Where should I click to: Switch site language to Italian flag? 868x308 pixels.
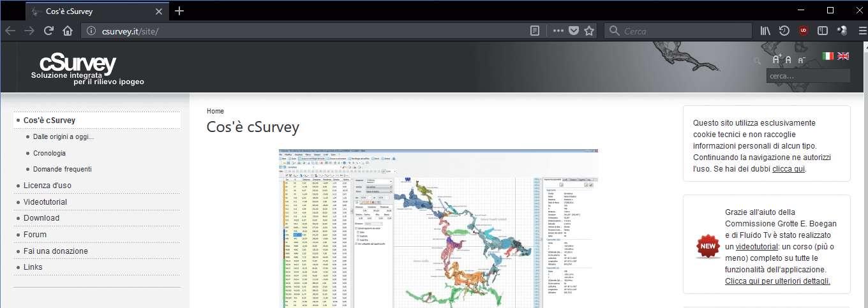click(828, 56)
